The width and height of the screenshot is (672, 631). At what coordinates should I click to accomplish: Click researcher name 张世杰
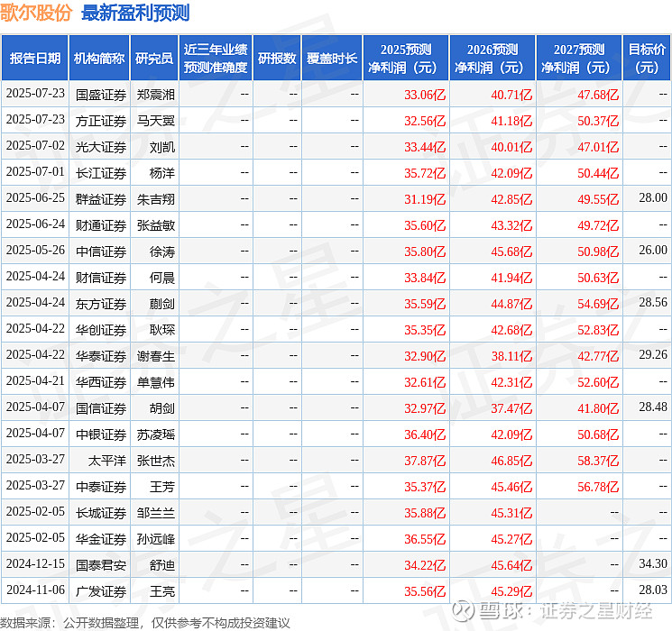[x=156, y=461]
